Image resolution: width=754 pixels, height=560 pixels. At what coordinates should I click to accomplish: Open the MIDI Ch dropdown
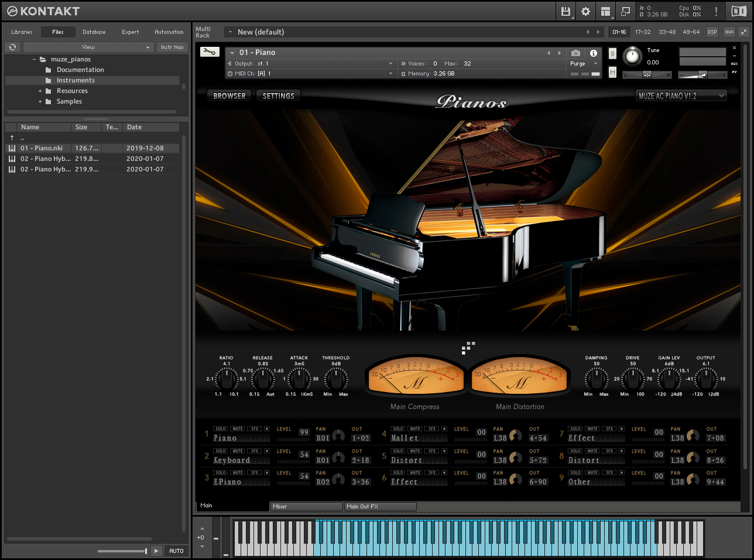(310, 74)
